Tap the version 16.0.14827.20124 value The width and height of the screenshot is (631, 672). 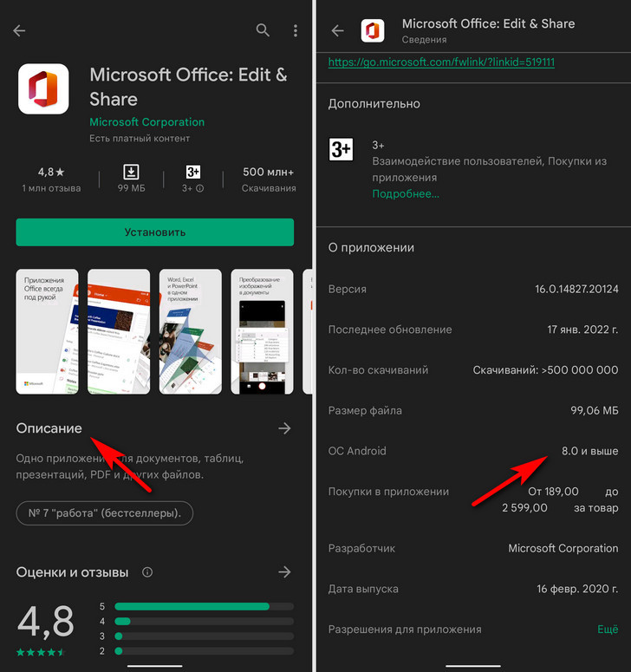click(x=576, y=289)
